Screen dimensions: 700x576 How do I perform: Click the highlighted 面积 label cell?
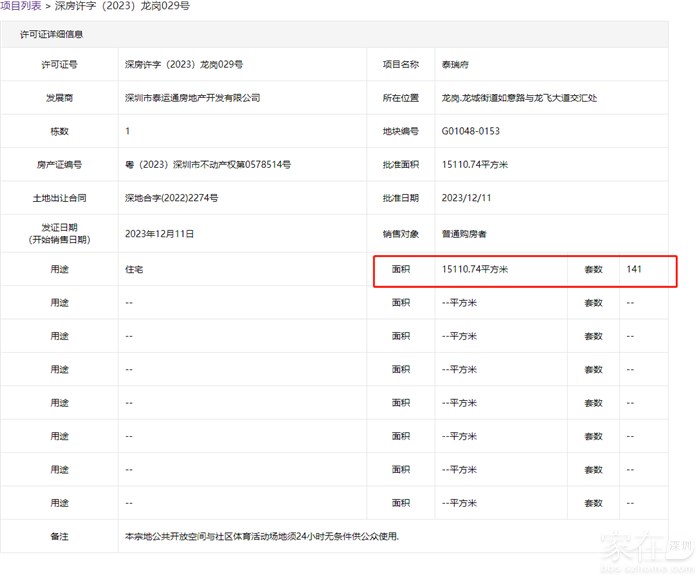click(402, 270)
